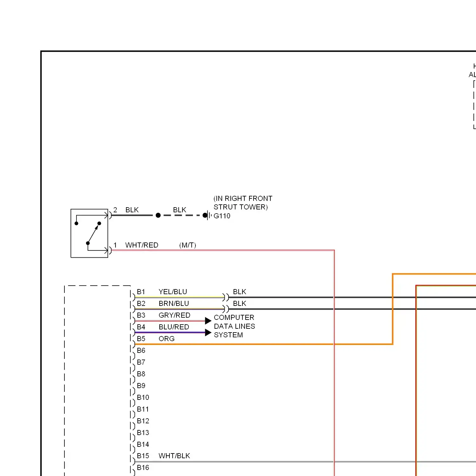Select pin label B9
Screen dimensions: 476x476
click(x=141, y=386)
